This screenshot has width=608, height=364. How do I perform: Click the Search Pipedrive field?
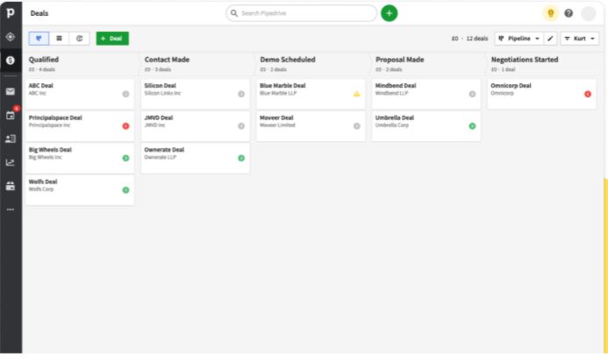(301, 13)
